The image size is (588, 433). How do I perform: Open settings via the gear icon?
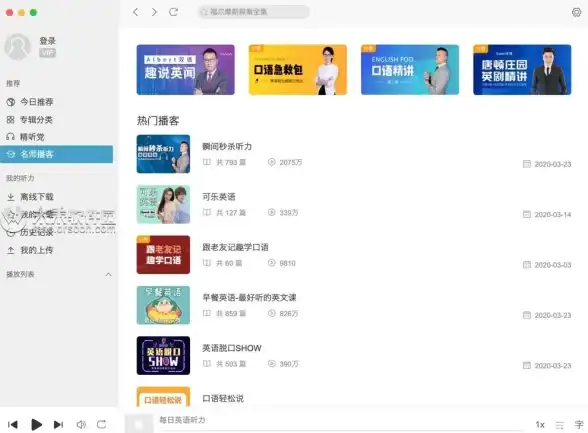(576, 12)
